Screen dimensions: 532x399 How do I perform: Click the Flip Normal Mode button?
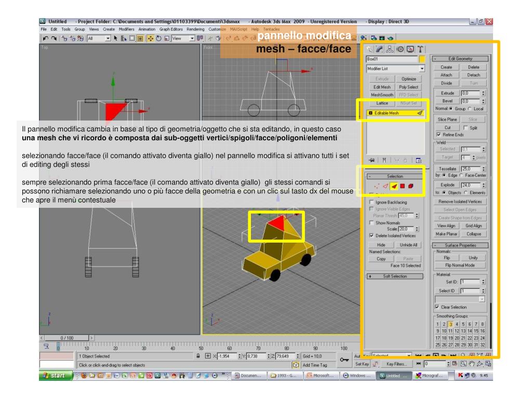(460, 265)
